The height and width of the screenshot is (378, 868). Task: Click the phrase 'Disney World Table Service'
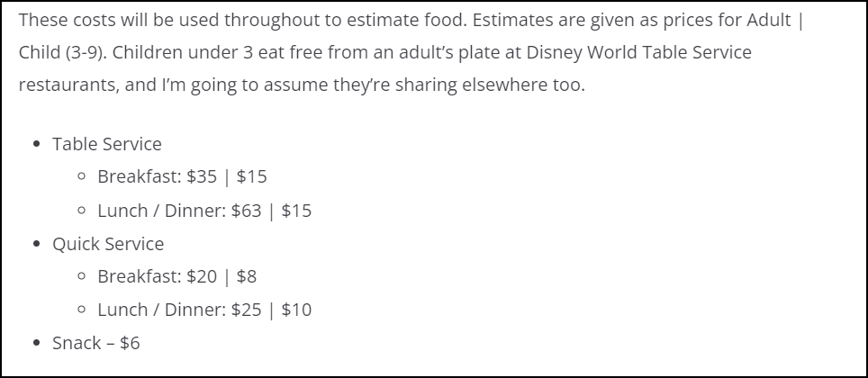click(x=638, y=52)
